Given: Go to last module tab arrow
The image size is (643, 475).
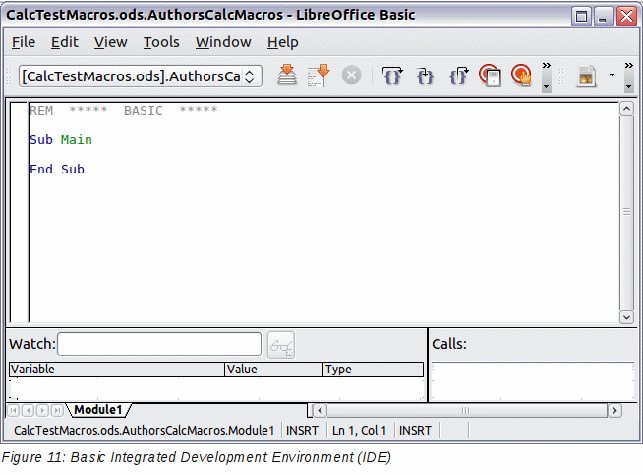Looking at the screenshot, I should (57, 410).
